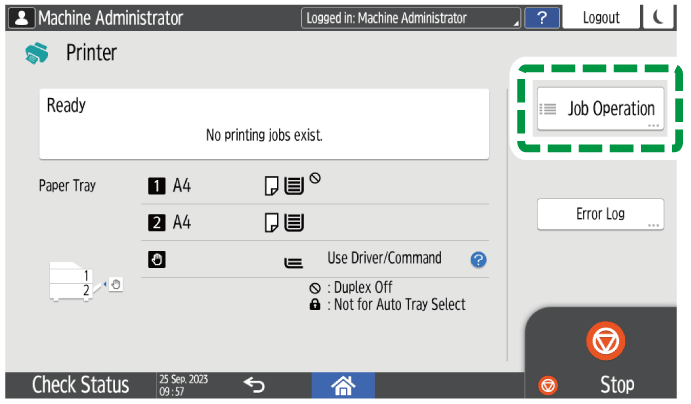This screenshot has height=404, width=691.
Task: Open the Error Log
Action: click(600, 214)
